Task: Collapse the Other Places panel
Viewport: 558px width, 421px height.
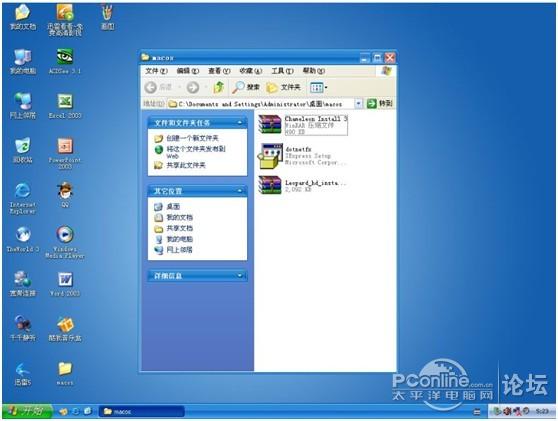Action: 240,191
